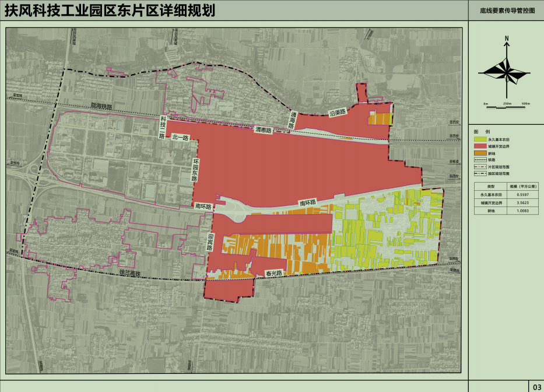
Task: Click the 3.5623 value in the area table
Action: point(521,202)
